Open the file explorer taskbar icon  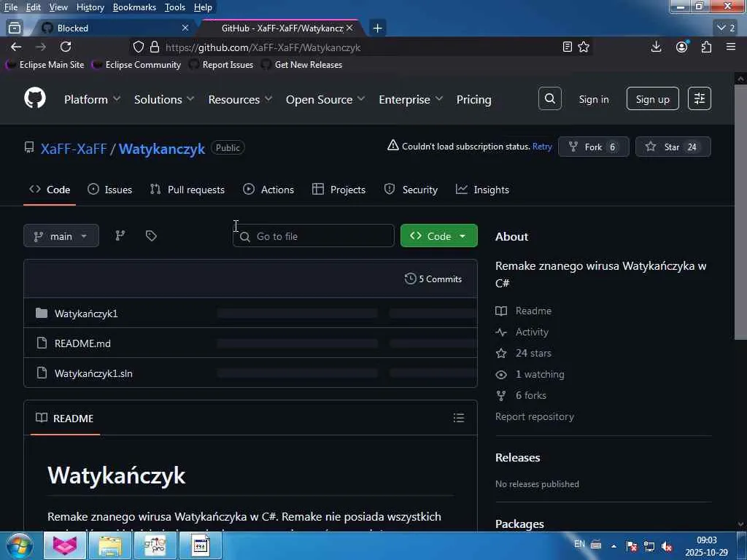click(x=110, y=545)
